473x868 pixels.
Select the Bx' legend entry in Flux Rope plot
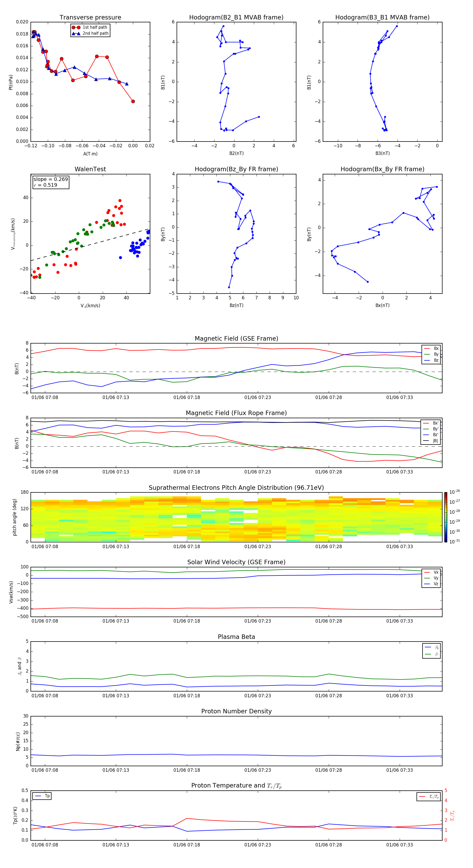pos(431,423)
